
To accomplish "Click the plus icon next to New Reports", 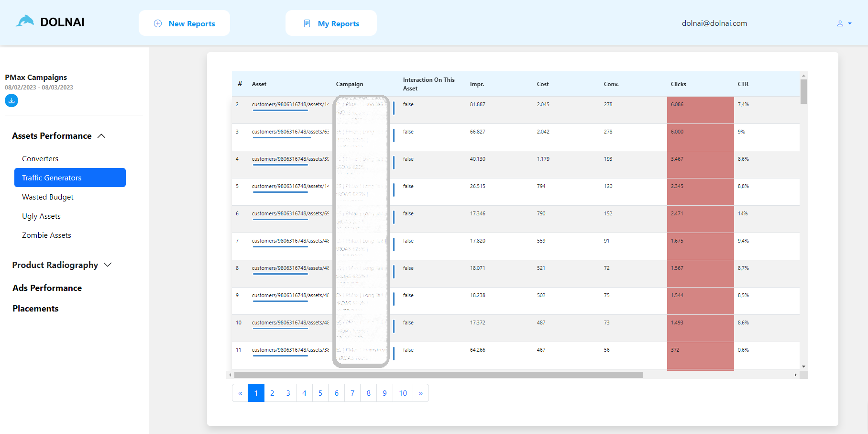I will click(157, 23).
